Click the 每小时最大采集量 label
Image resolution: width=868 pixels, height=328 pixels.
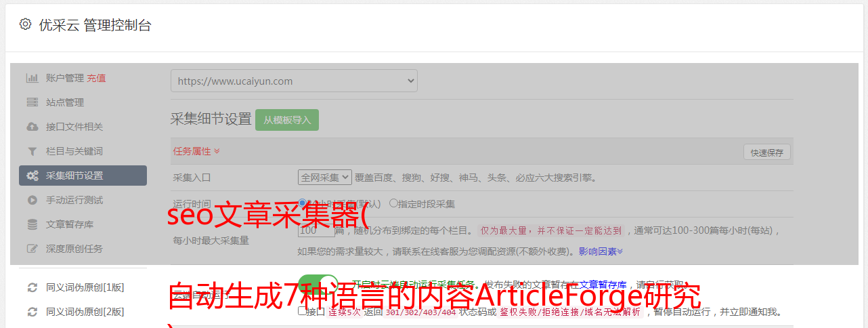tap(211, 240)
